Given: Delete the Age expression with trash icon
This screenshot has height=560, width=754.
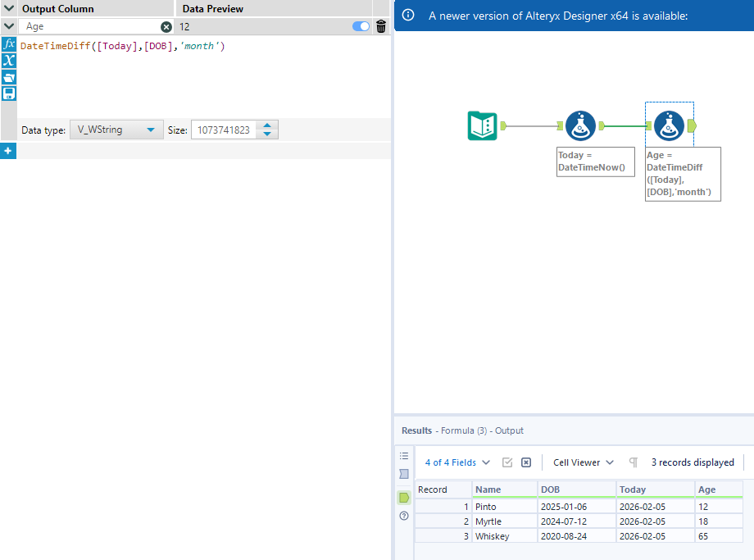Looking at the screenshot, I should [381, 26].
